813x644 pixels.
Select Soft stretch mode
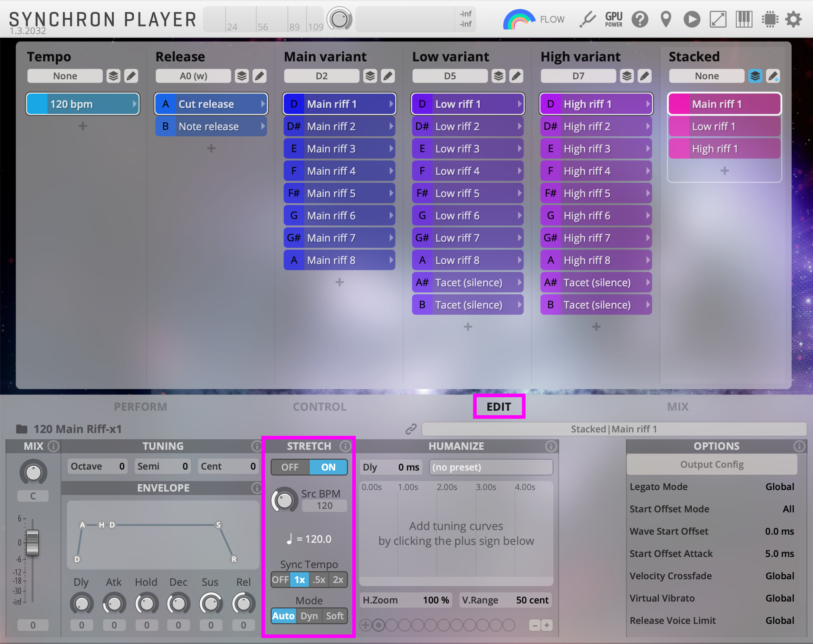click(x=335, y=616)
